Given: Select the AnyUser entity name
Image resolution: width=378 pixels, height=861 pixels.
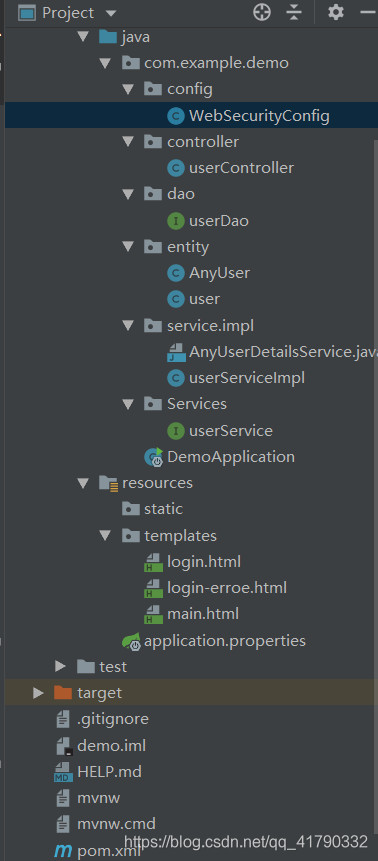Looking at the screenshot, I should [219, 273].
